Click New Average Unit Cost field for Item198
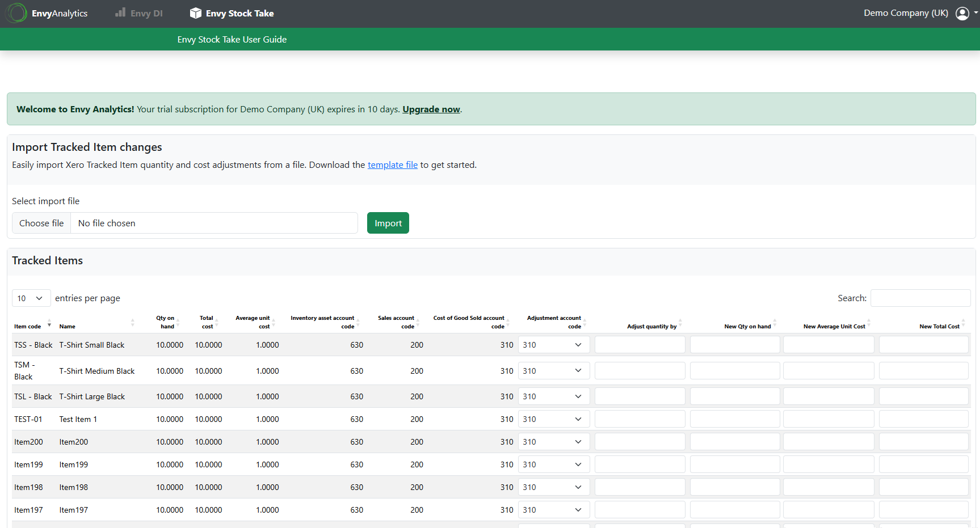This screenshot has height=528, width=980. (x=828, y=487)
